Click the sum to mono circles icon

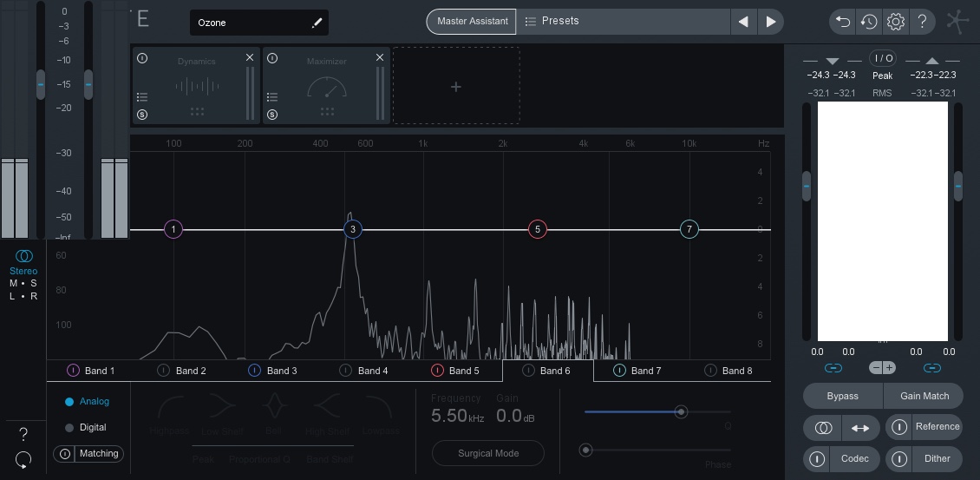point(823,428)
